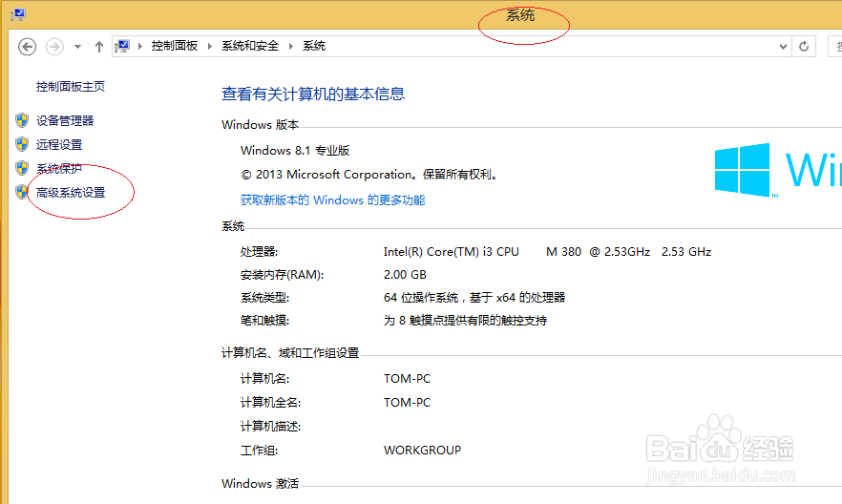
Task: Click the Windows 8.1 专业版 text
Action: pyautogui.click(x=295, y=150)
